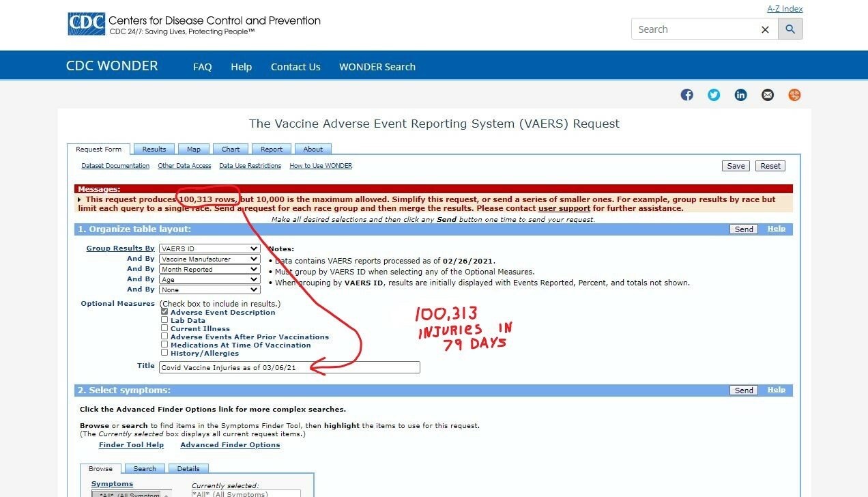
Task: Click the Title text field
Action: 289,367
